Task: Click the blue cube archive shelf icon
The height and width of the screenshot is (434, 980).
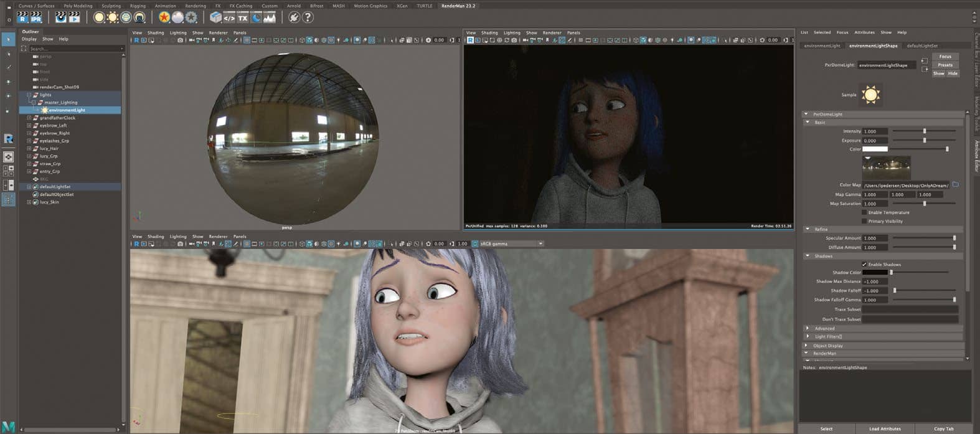Action: tap(215, 17)
